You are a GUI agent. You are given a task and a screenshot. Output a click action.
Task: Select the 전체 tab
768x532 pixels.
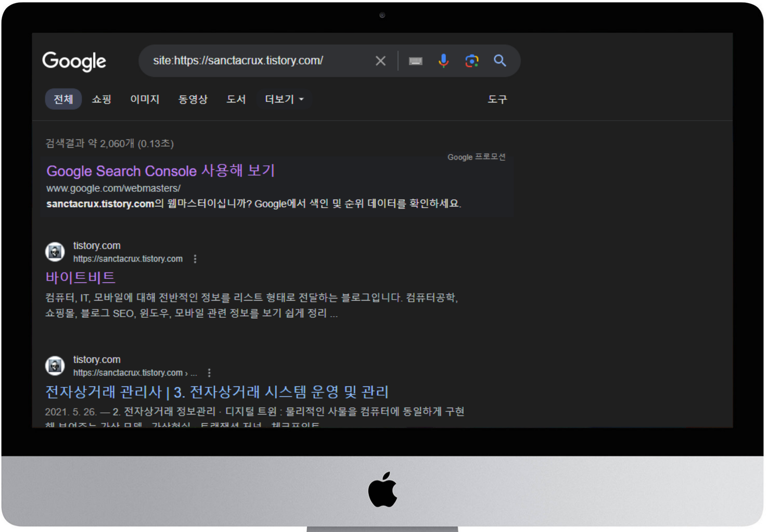63,99
